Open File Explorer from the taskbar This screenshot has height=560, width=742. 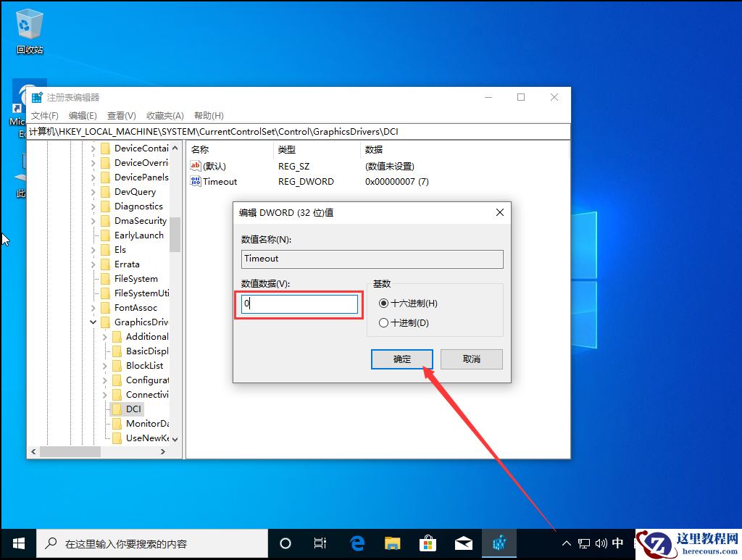(392, 543)
